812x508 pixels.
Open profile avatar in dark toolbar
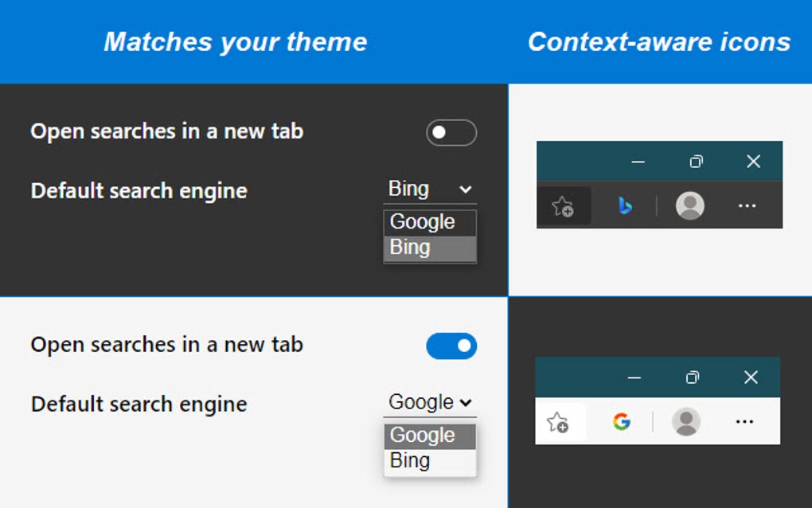689,206
